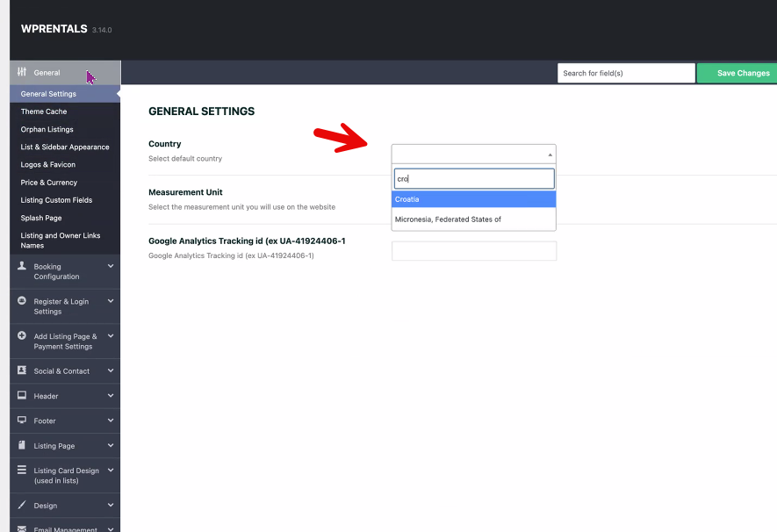Screen dimensions: 777x532
Task: Click the Measurement Unit label
Action: click(x=185, y=192)
